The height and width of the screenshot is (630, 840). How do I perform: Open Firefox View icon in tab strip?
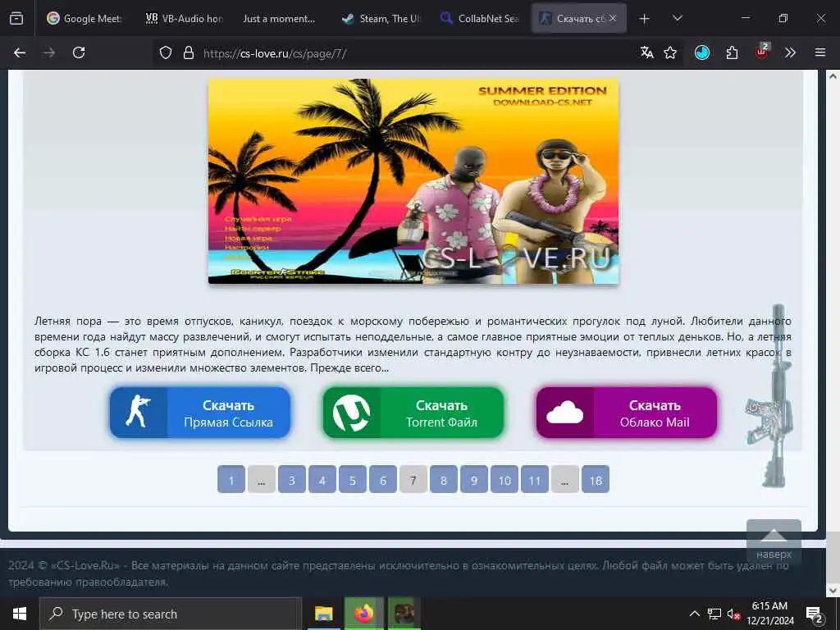16,18
